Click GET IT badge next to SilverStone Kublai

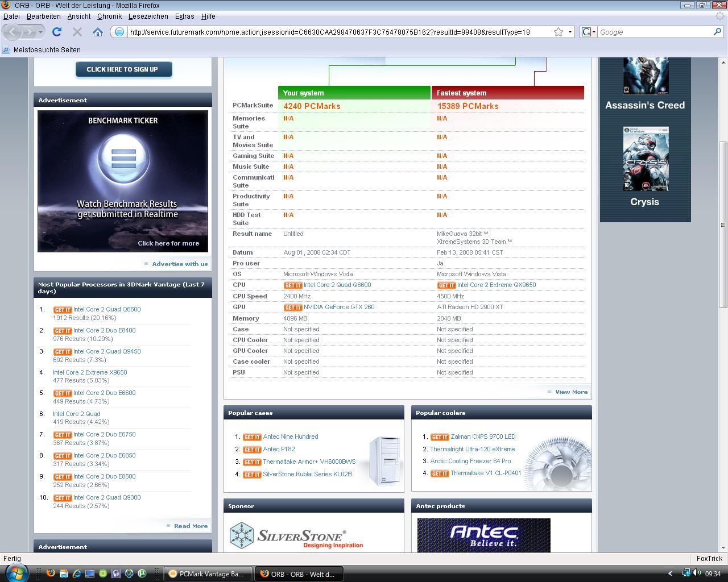(x=252, y=475)
